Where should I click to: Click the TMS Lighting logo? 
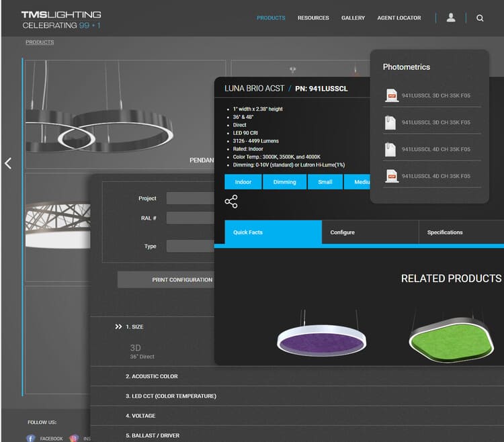pos(61,19)
